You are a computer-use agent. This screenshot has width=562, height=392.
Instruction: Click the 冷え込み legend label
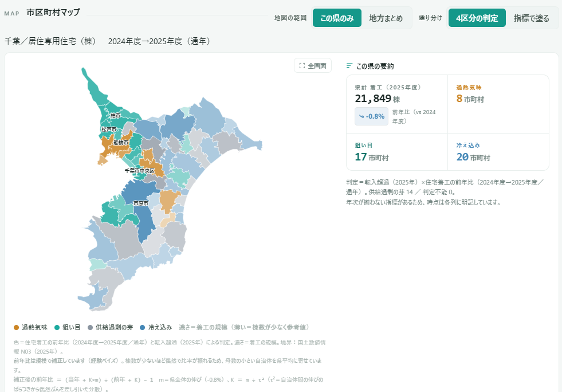pos(160,327)
